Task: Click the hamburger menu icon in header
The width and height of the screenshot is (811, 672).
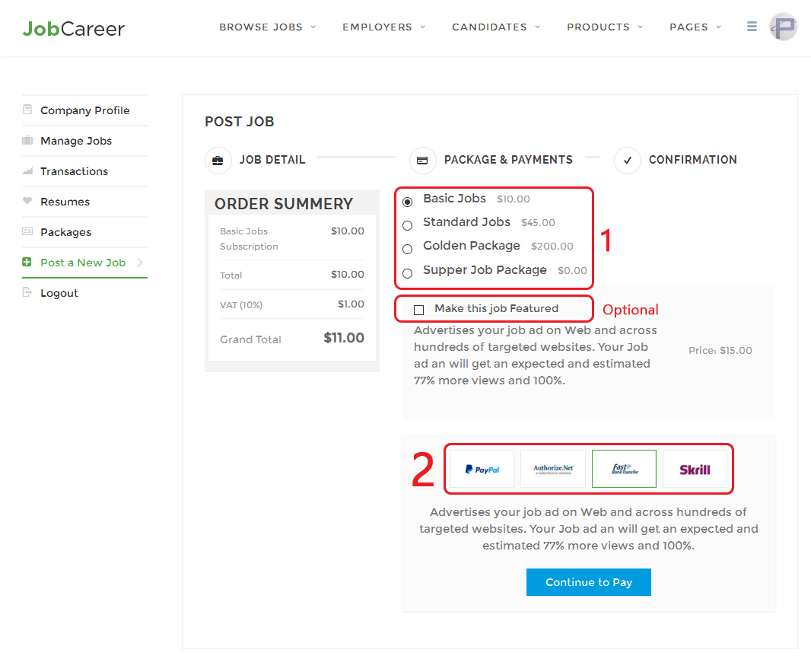Action: (752, 27)
